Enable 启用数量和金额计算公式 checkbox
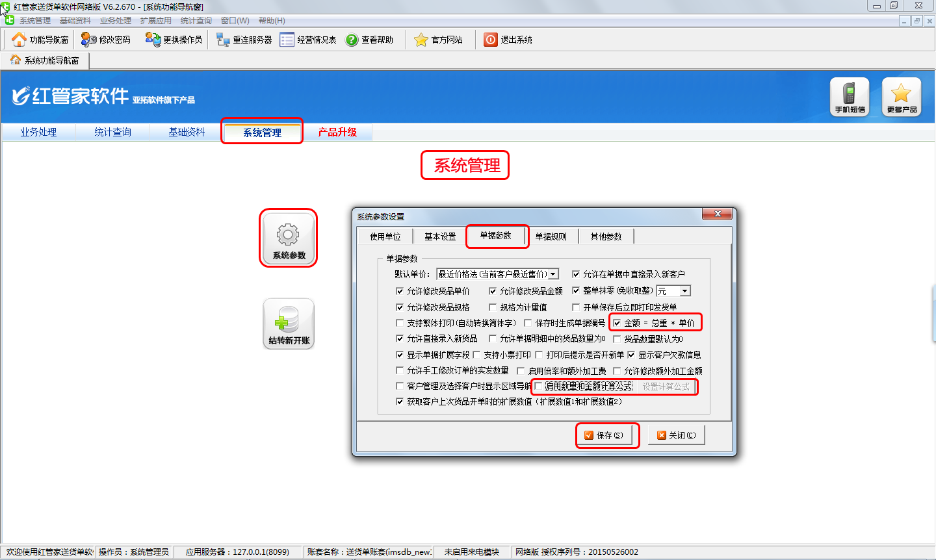The image size is (936, 560). pyautogui.click(x=538, y=387)
